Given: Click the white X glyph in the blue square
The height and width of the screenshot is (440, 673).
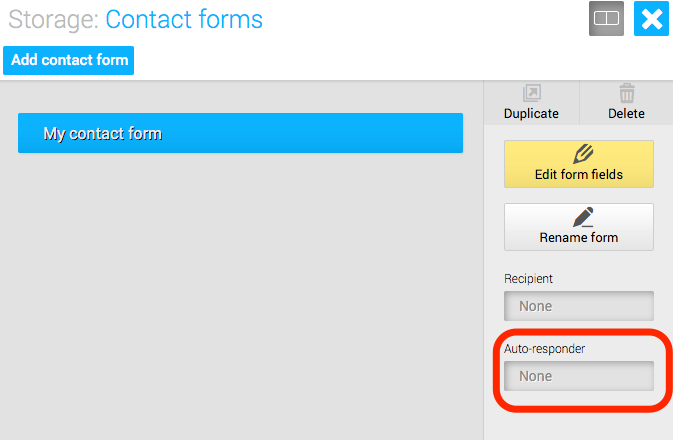Looking at the screenshot, I should [x=652, y=19].
